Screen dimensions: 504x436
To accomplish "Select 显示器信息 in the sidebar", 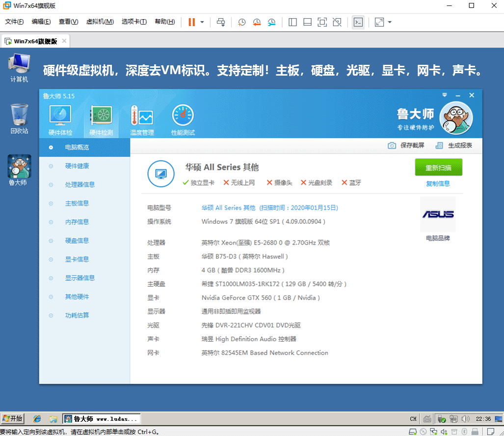I will 84,278.
